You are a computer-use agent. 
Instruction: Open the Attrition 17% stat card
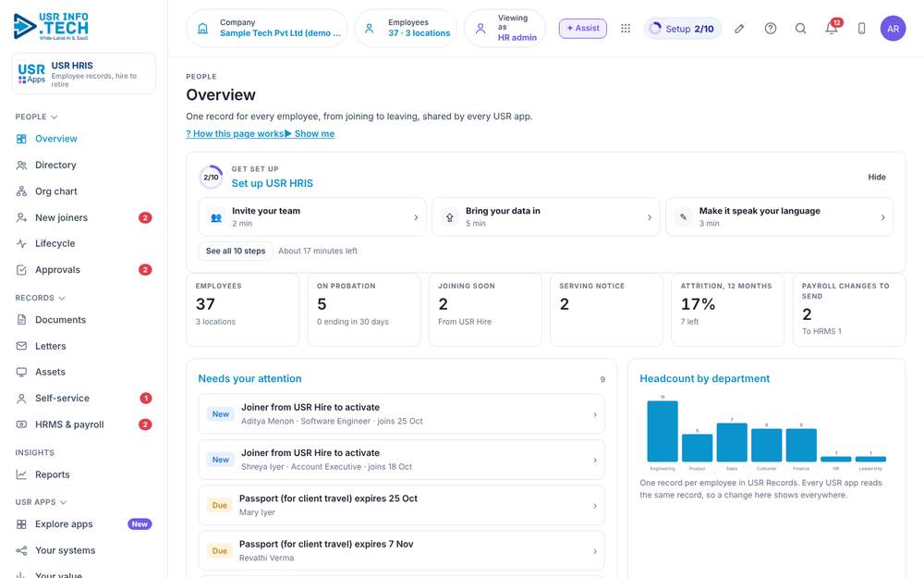pyautogui.click(x=728, y=310)
